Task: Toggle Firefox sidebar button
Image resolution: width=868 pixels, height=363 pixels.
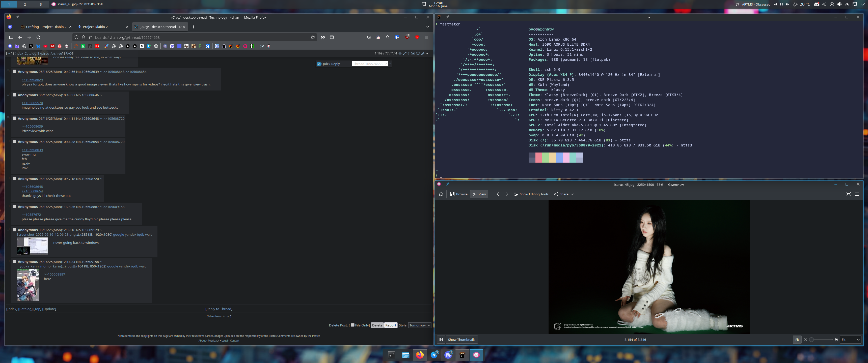Action: point(11,37)
